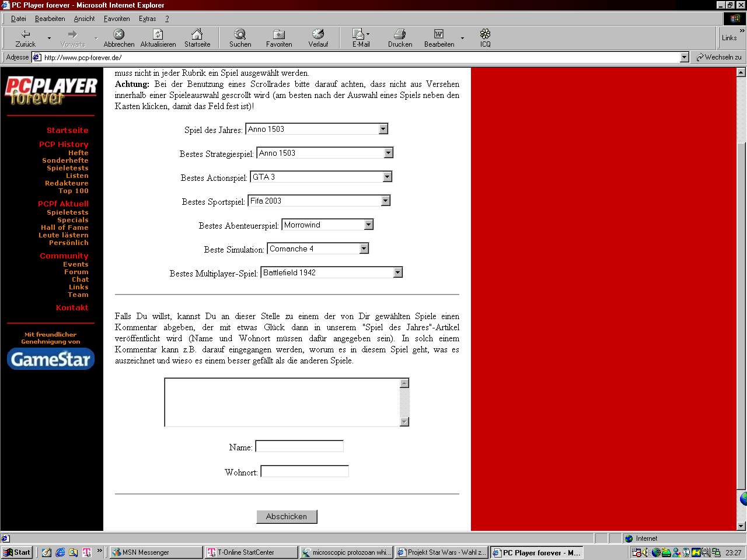This screenshot has height=560, width=747.
Task: Open the Zurück history dropdown arrow
Action: 49,38
